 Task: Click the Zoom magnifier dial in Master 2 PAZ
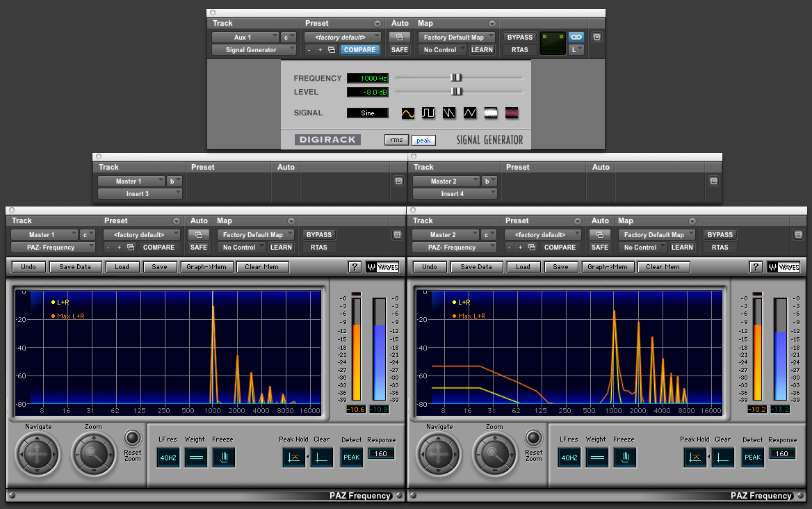pos(494,455)
